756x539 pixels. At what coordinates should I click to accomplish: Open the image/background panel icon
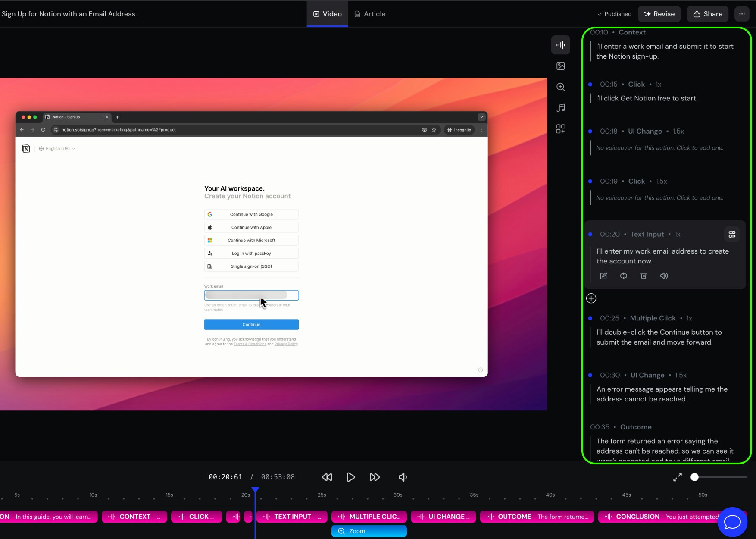click(560, 66)
